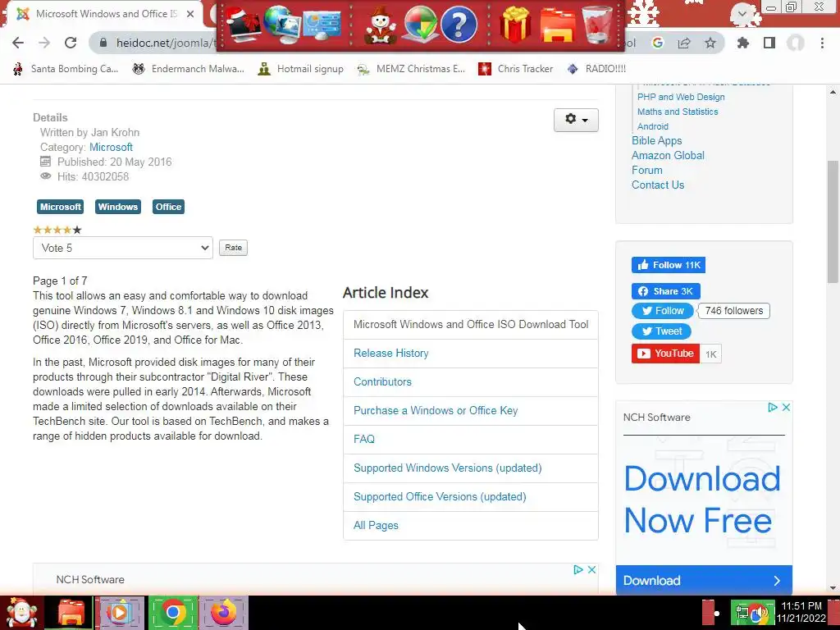Open the Hotmail signup bookmark

[300, 69]
